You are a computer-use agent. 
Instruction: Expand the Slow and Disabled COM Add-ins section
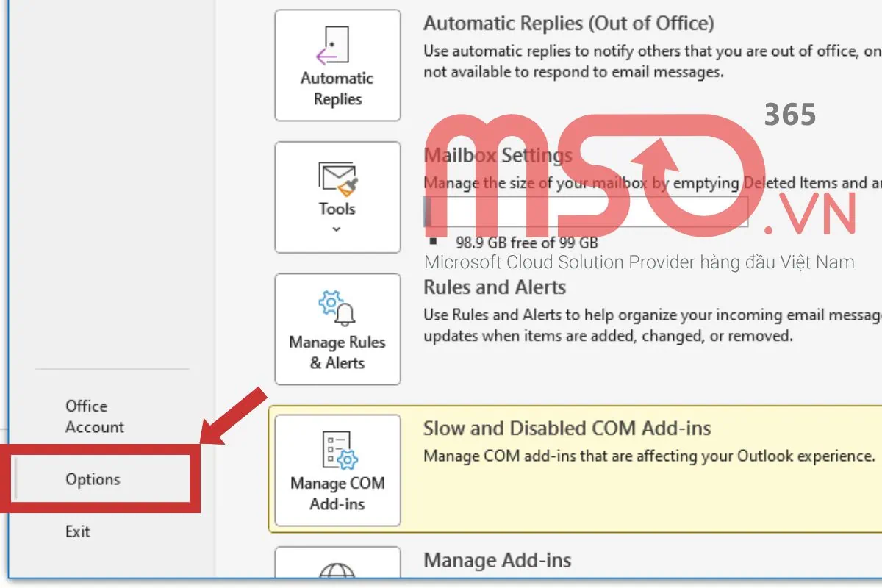point(566,428)
